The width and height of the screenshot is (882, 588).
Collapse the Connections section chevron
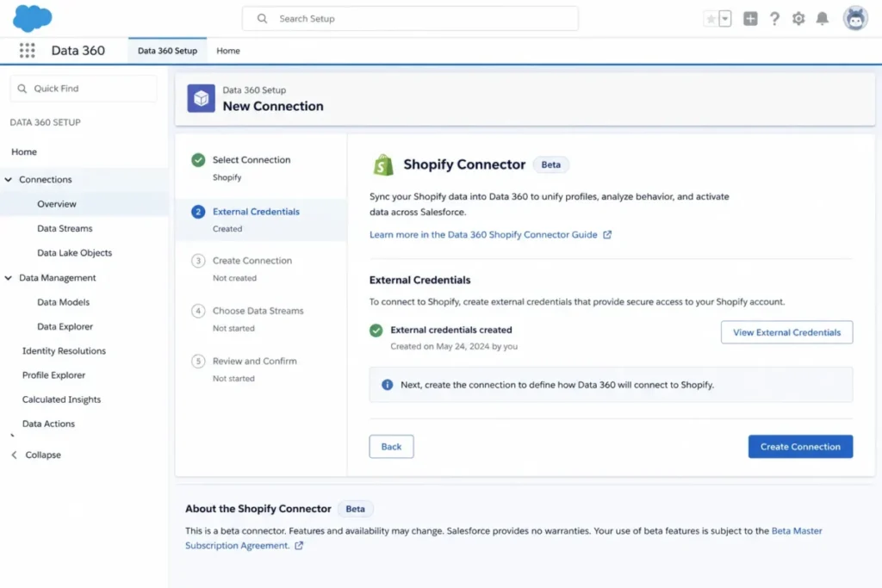(9, 179)
